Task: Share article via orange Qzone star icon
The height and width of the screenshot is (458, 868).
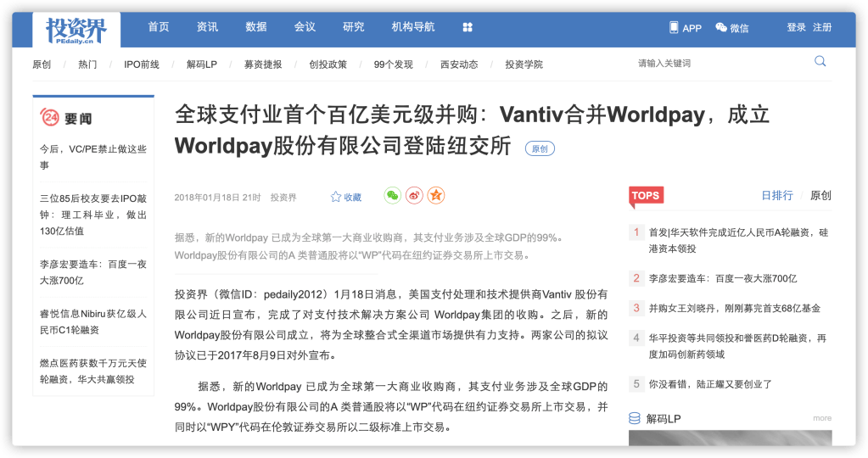Action: point(435,196)
